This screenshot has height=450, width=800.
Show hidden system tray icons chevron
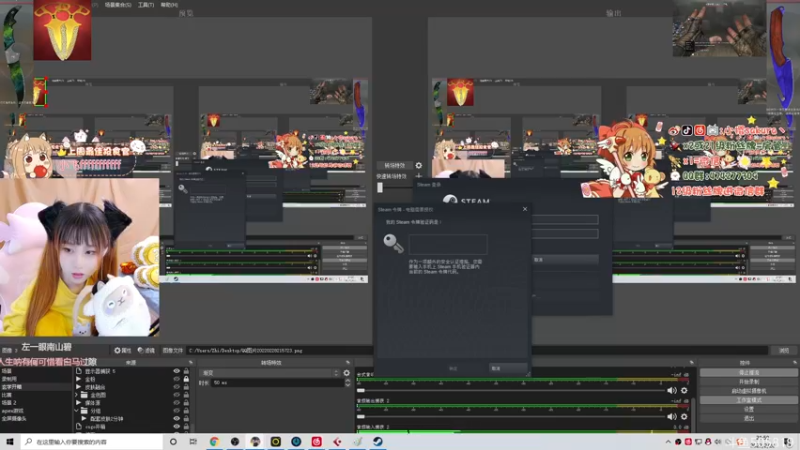(668, 442)
